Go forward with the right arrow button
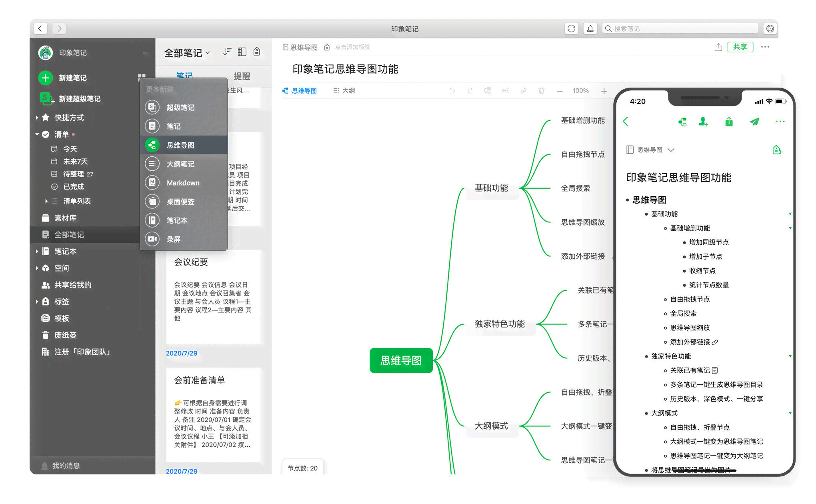The image size is (816, 504). (59, 28)
